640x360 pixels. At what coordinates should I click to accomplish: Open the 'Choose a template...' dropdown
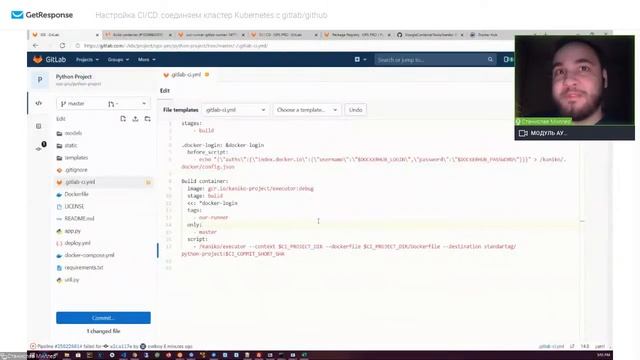point(307,110)
